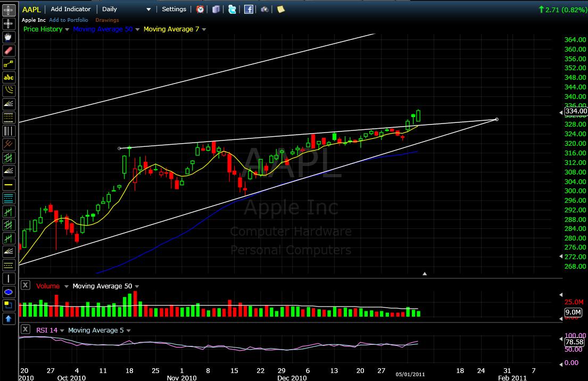Click the red Volume label
This screenshot has height=381, width=588.
click(47, 286)
